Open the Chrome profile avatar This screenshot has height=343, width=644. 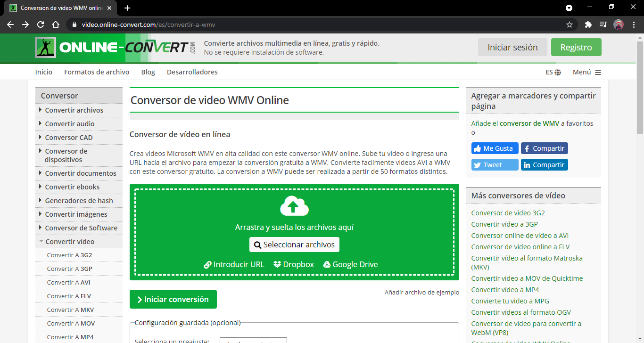[619, 24]
